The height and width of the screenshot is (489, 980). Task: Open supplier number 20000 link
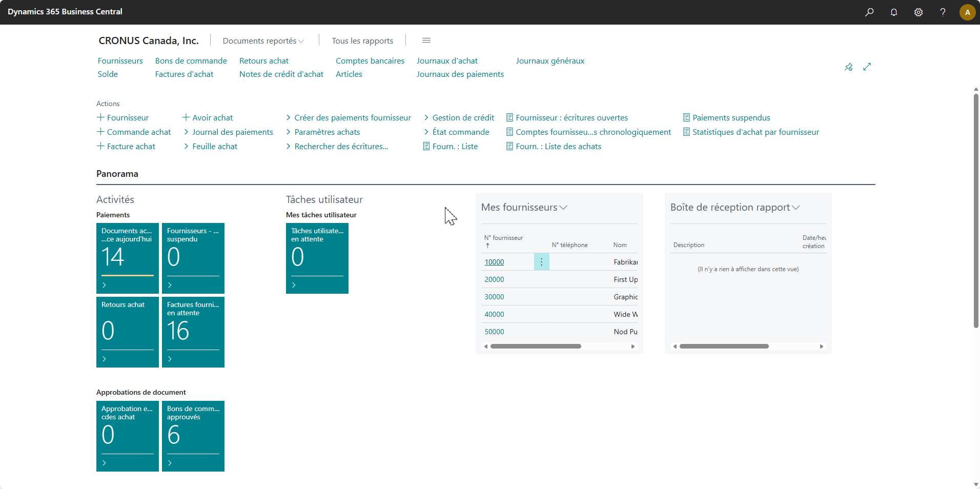point(494,279)
